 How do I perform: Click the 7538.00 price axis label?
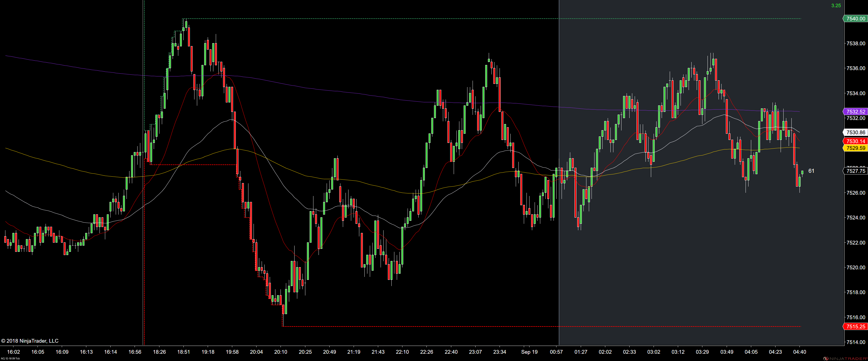(856, 43)
